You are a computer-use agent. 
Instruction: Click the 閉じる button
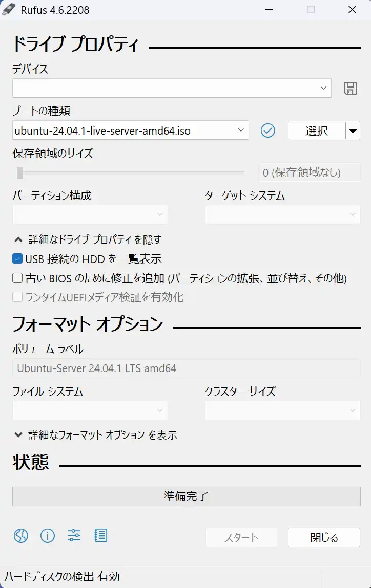[324, 537]
